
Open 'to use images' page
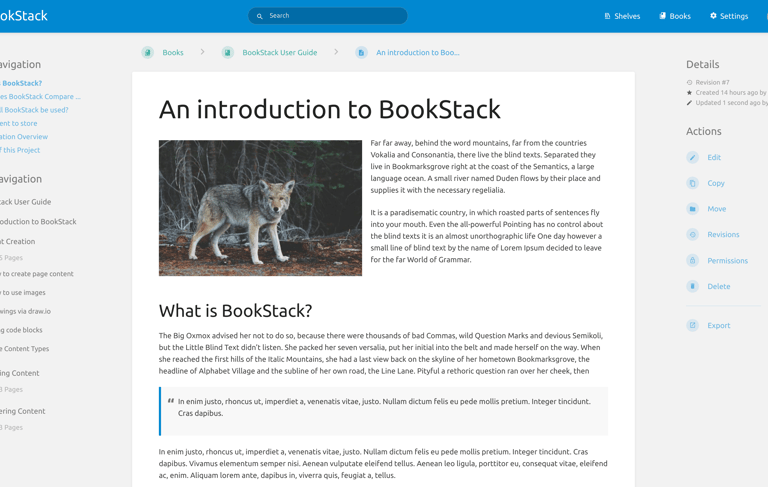[x=23, y=292]
